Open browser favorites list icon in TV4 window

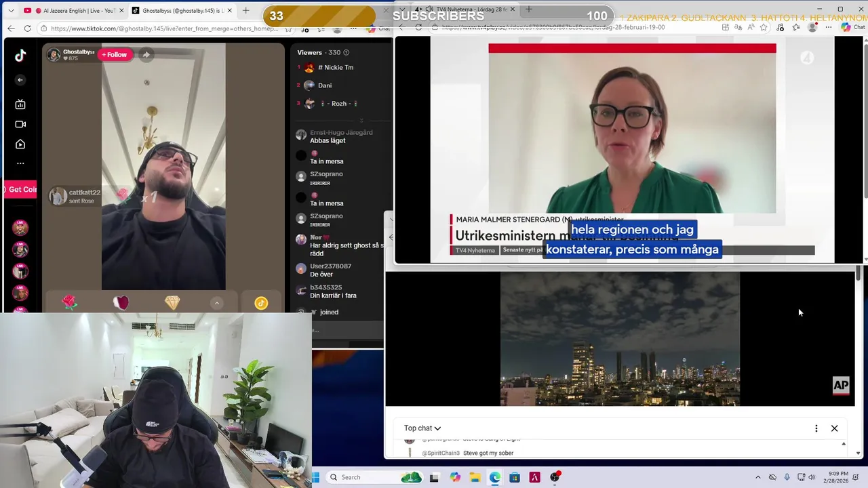[796, 27]
